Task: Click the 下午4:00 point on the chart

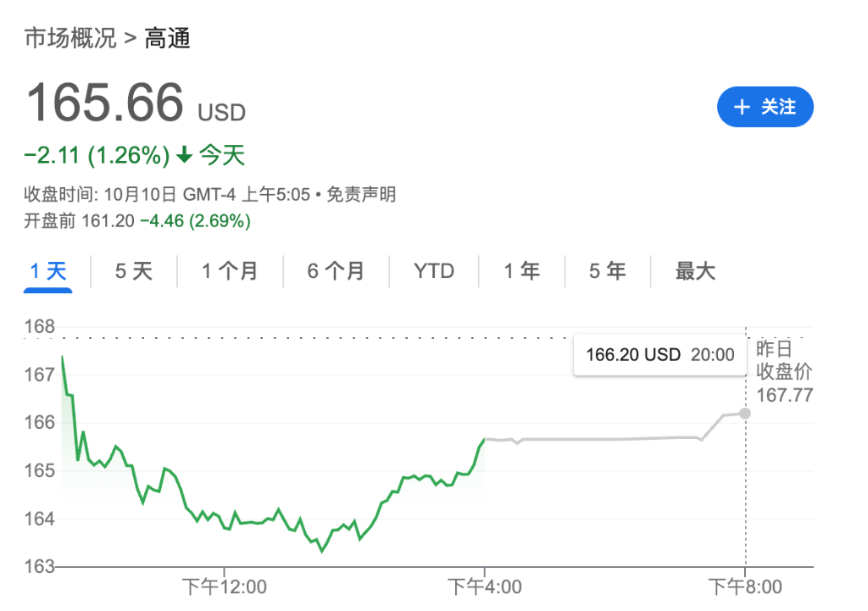Action: [x=484, y=440]
